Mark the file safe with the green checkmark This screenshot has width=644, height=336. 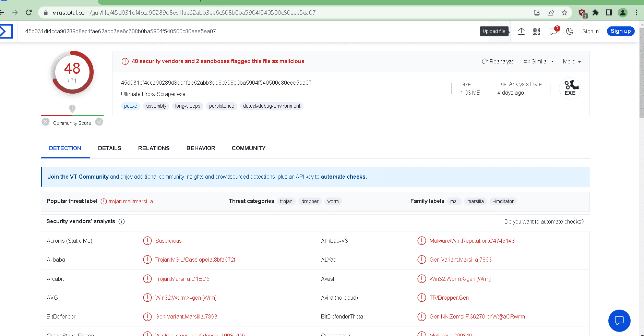point(99,122)
